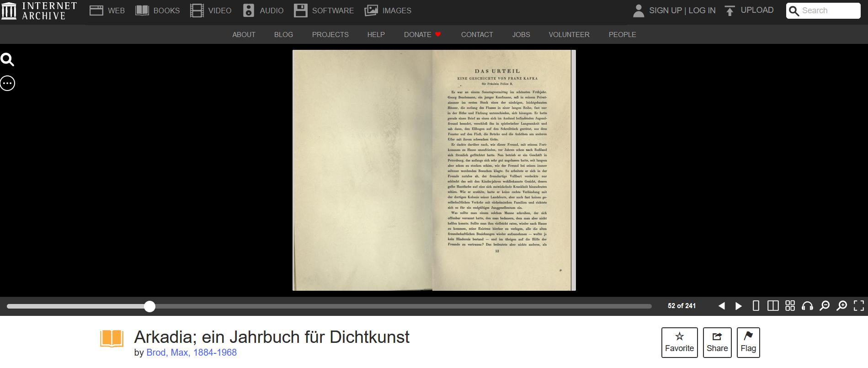Toggle fullscreen mode for the reader
The width and height of the screenshot is (868, 368).
pyautogui.click(x=859, y=306)
